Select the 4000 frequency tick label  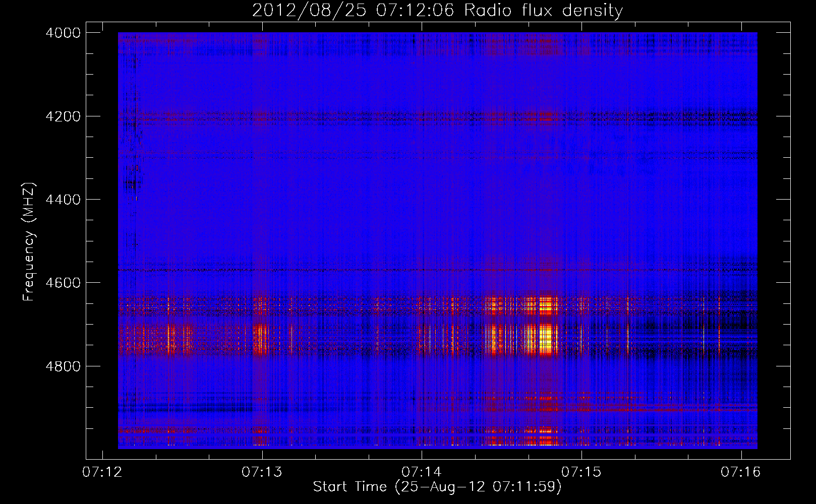click(63, 33)
